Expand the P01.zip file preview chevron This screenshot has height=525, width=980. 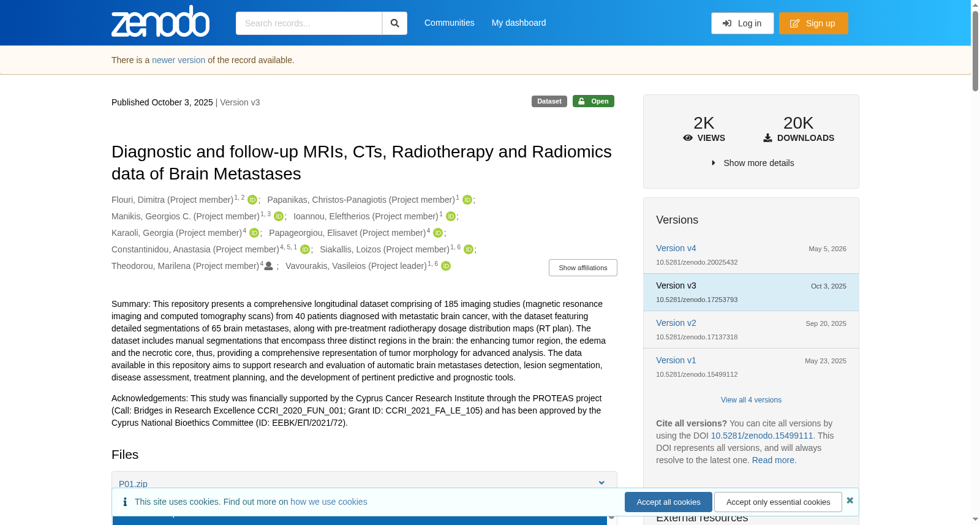[601, 483]
